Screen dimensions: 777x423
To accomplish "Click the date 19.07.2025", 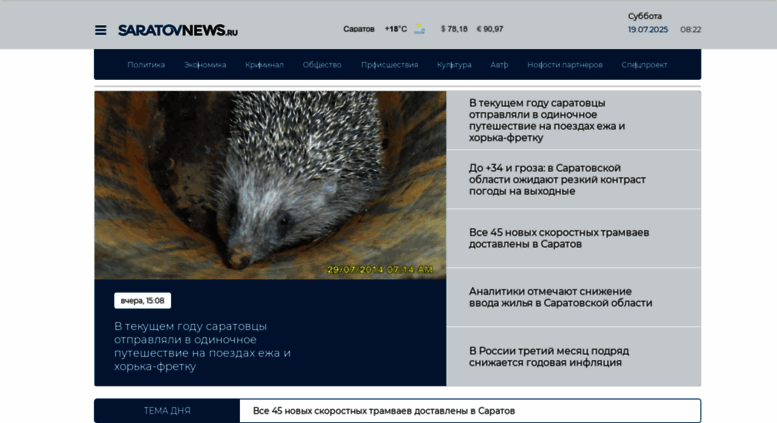I will click(648, 30).
